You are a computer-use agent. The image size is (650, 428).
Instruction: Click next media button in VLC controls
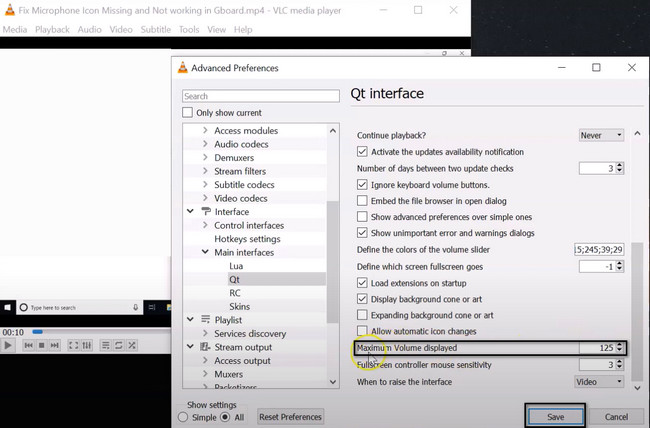[54, 345]
